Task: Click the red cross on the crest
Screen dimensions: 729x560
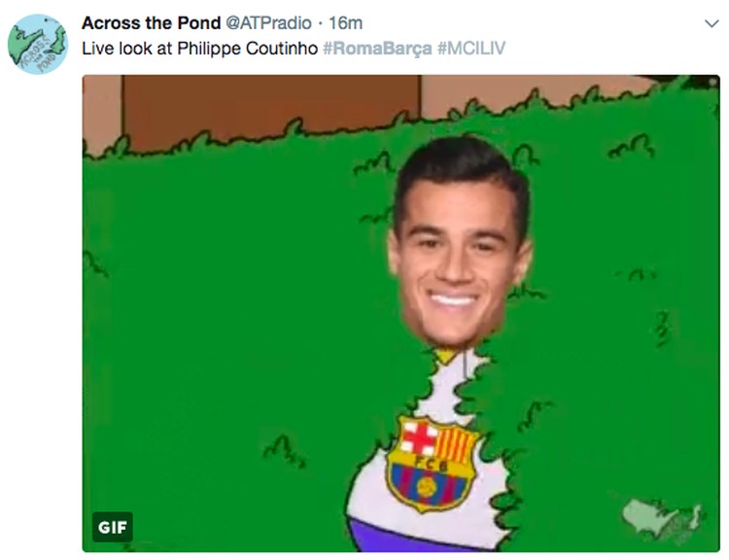Action: (x=419, y=437)
